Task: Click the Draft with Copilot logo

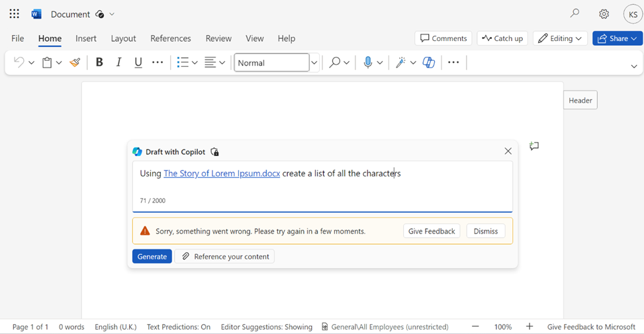Action: point(137,152)
